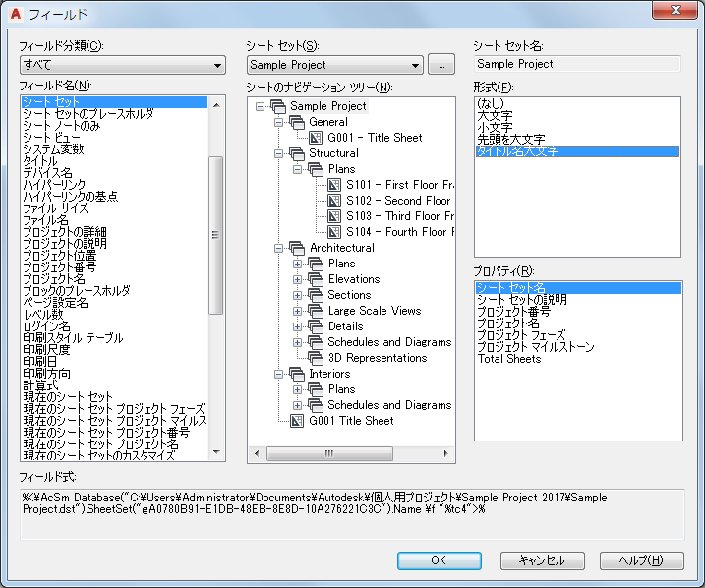This screenshot has width=705, height=588.
Task: Click inside the フィールド式 expression box
Action: tap(352, 514)
